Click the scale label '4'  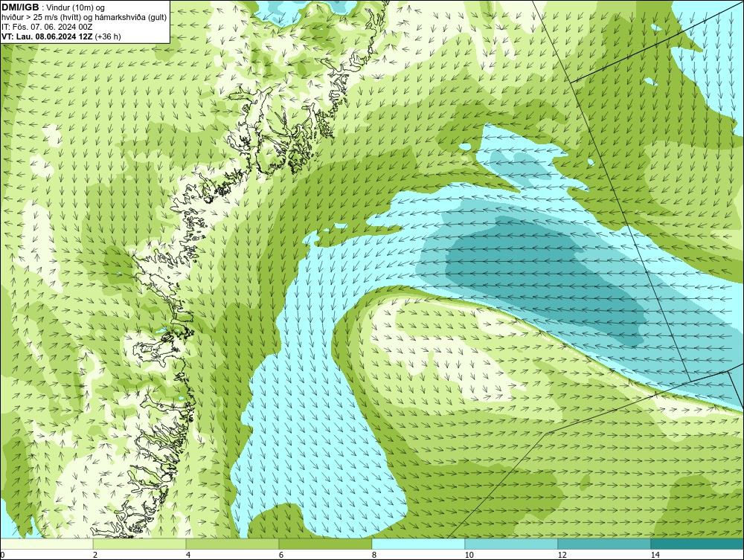click(x=188, y=556)
